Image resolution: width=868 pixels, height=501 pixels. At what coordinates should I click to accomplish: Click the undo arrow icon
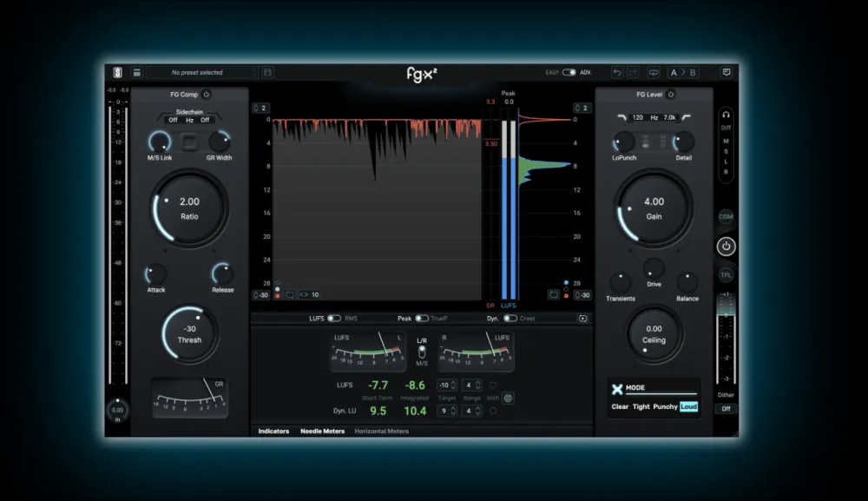[616, 73]
